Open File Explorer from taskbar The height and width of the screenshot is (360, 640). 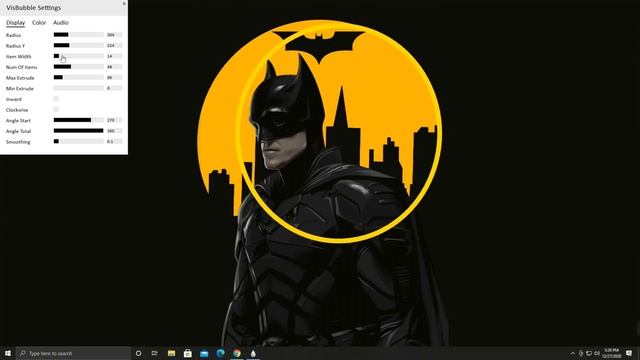[171, 353]
